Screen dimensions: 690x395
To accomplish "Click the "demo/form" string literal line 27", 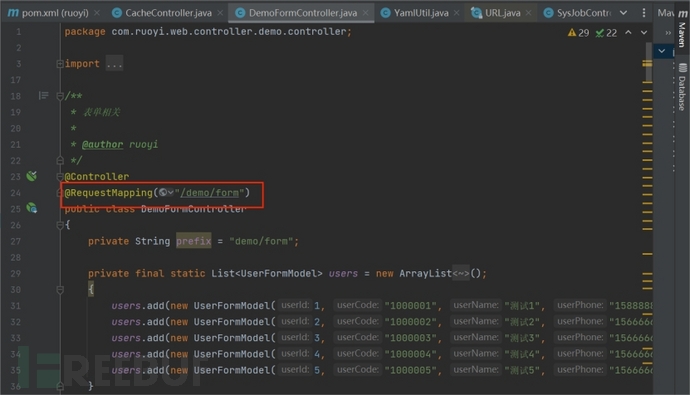I will (x=261, y=241).
